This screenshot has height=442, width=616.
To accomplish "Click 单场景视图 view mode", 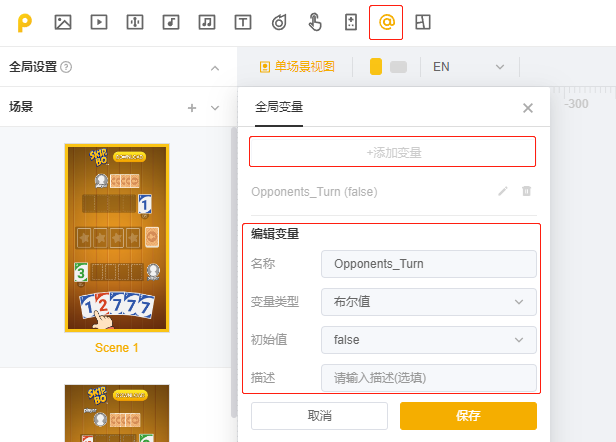I will tap(297, 67).
